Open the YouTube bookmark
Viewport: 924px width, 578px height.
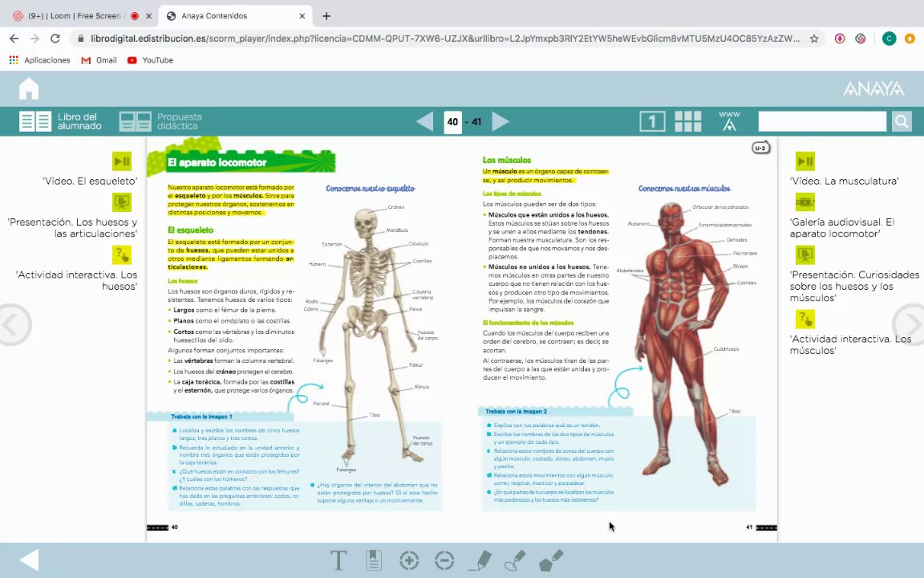(150, 60)
